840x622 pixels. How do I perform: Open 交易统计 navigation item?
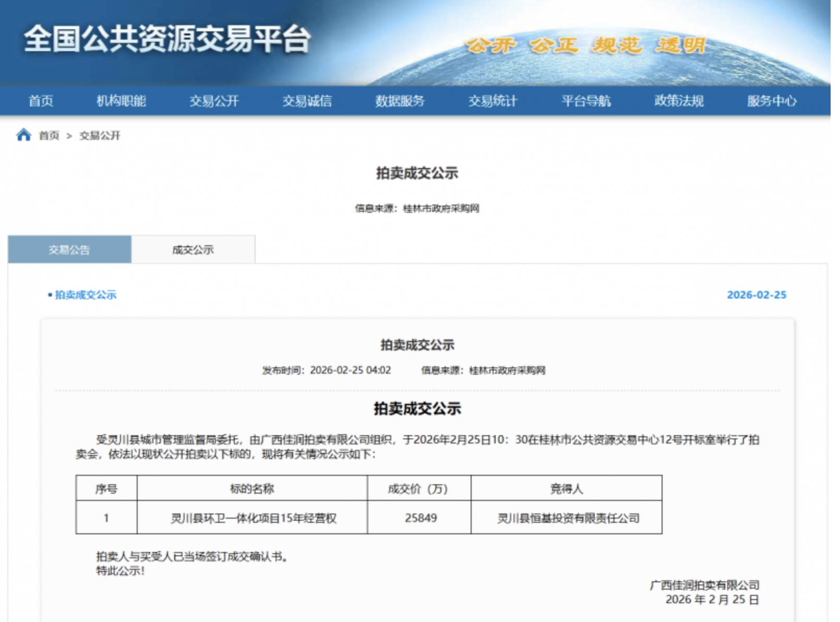pyautogui.click(x=493, y=101)
